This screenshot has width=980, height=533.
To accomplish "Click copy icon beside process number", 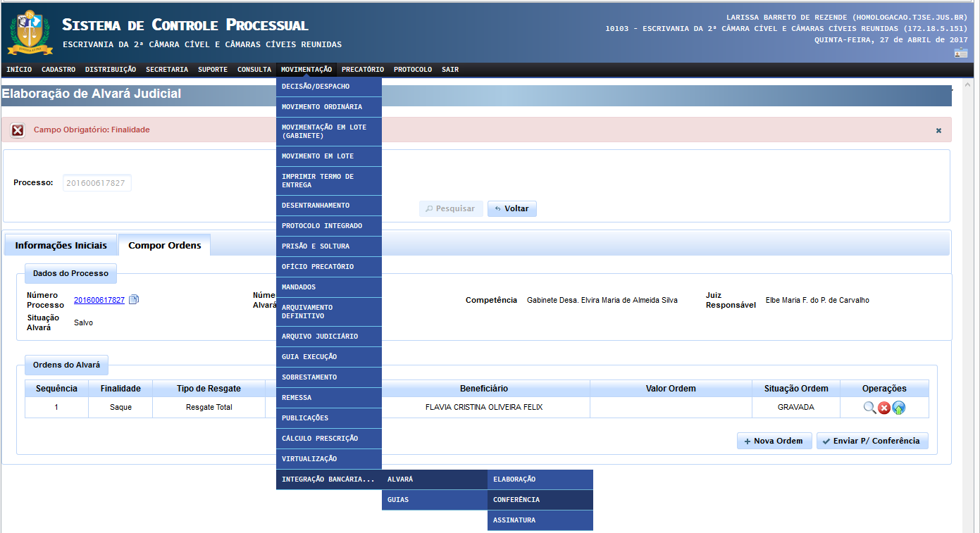I will pos(134,300).
